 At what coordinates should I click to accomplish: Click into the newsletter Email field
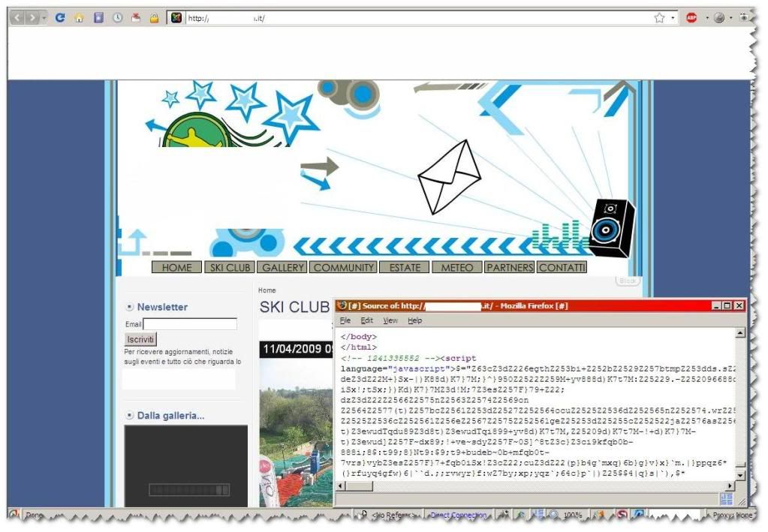click(x=190, y=324)
